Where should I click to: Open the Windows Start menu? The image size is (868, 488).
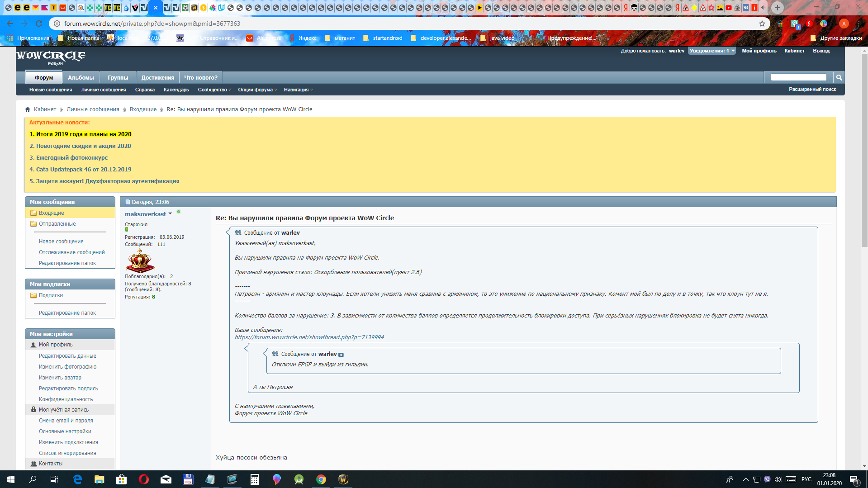point(11,479)
